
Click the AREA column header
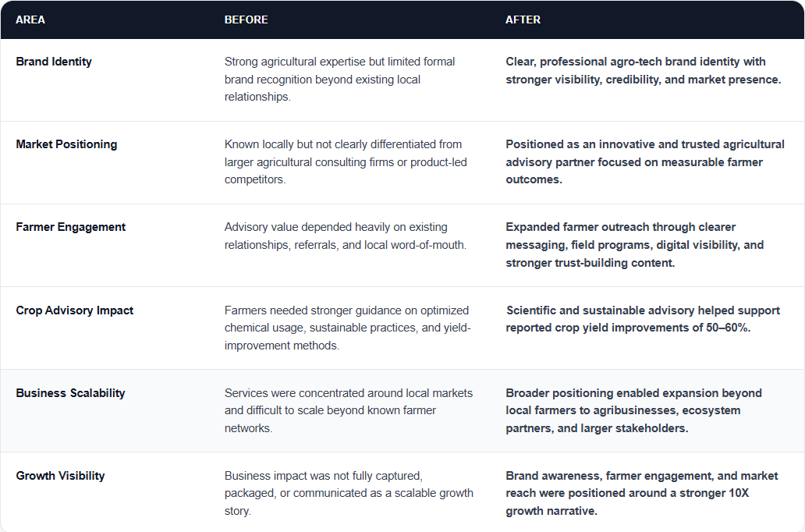[x=30, y=20]
